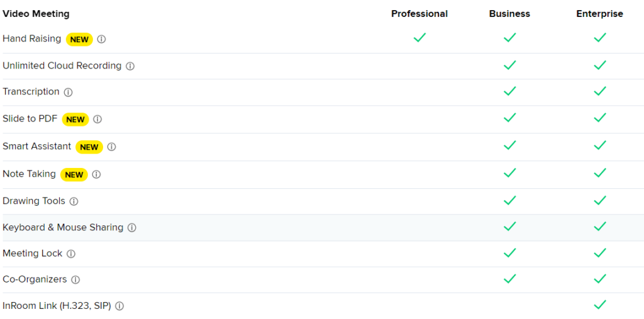Select the Enterprise column header
Screen dimensions: 644x319
click(599, 14)
